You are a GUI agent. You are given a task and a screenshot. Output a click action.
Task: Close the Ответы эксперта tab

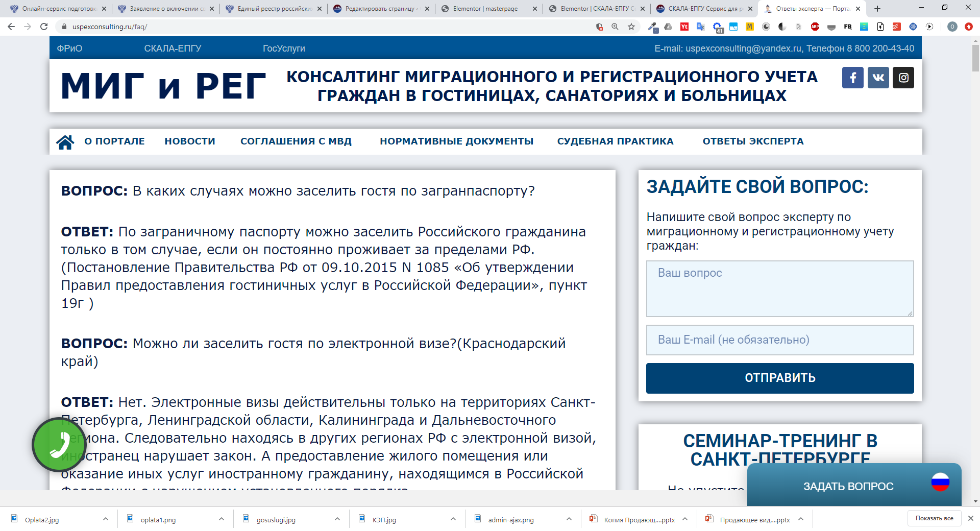(x=858, y=9)
